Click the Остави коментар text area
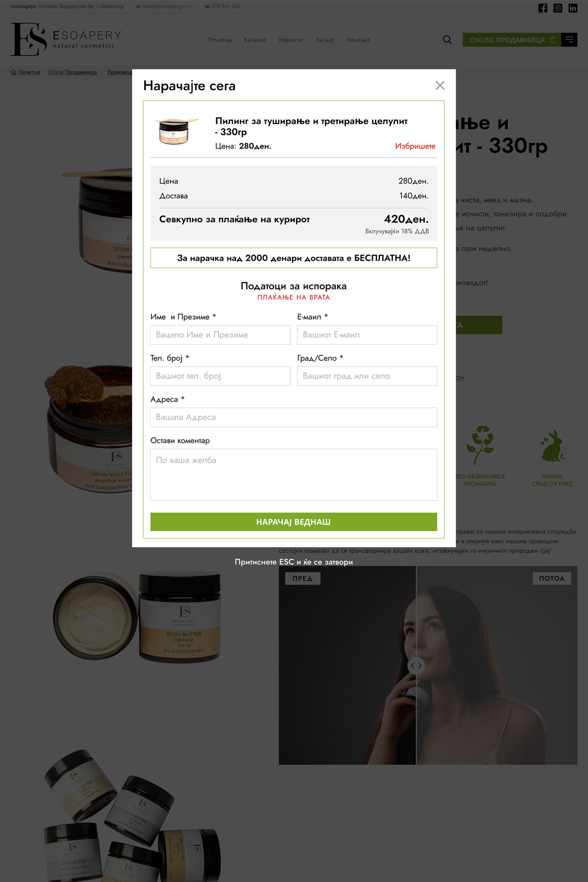The height and width of the screenshot is (882, 588). (294, 475)
